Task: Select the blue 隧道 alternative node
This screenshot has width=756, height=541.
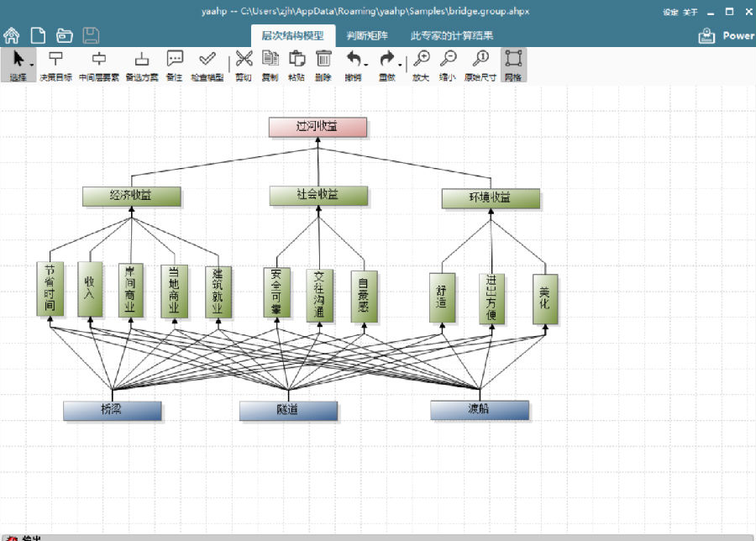Action: click(288, 411)
